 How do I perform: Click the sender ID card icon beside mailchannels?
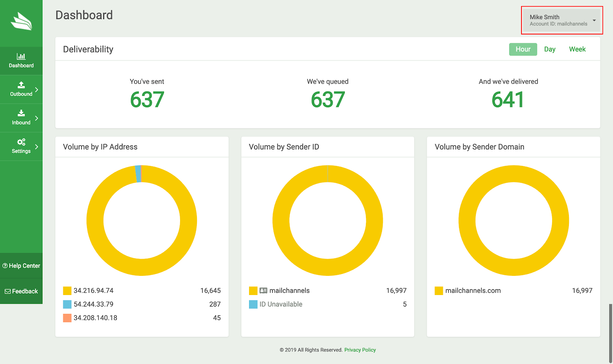[x=263, y=290]
